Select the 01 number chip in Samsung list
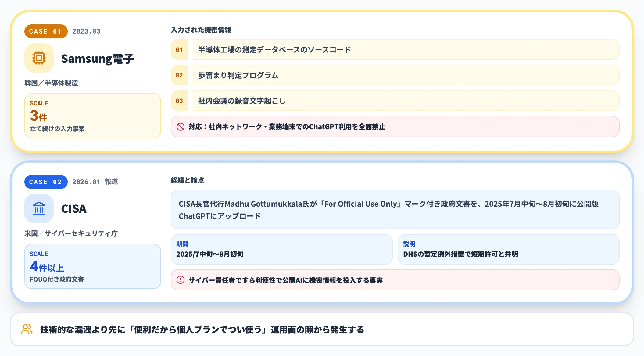 coord(179,50)
